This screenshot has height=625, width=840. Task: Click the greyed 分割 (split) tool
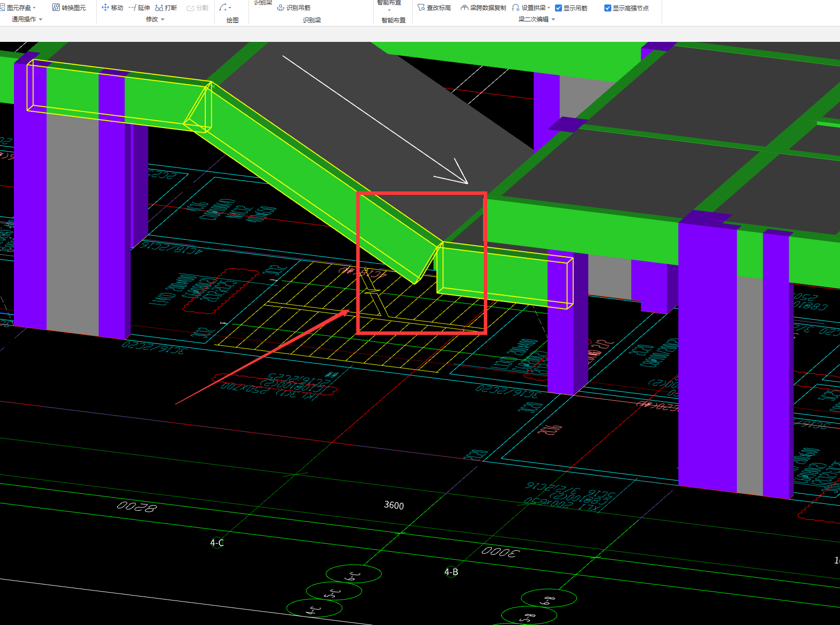click(197, 7)
